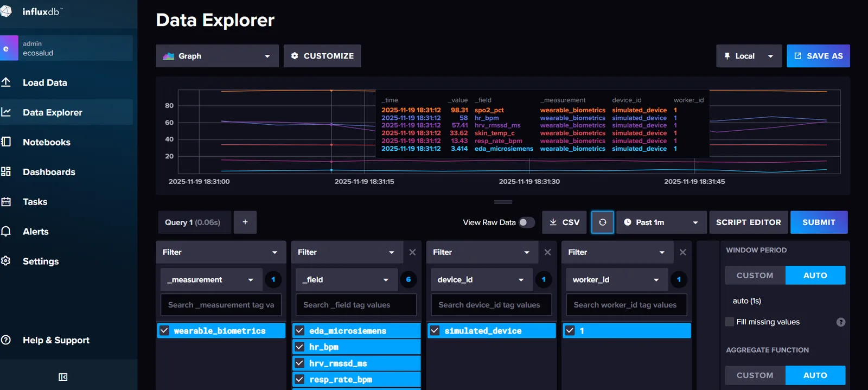Viewport: 868px width, 390px height.
Task: Click the CUSTOMIZE button
Action: click(x=322, y=56)
